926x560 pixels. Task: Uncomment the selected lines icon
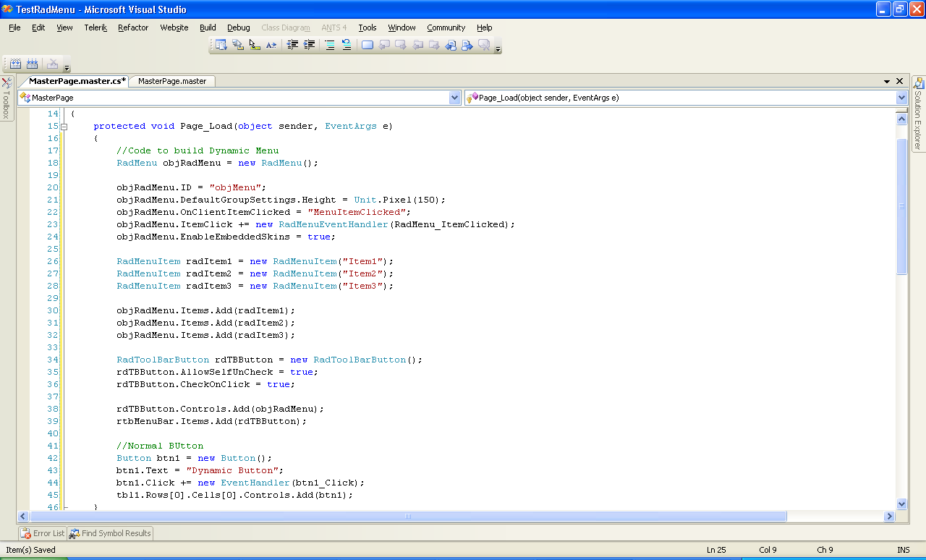pyautogui.click(x=347, y=45)
